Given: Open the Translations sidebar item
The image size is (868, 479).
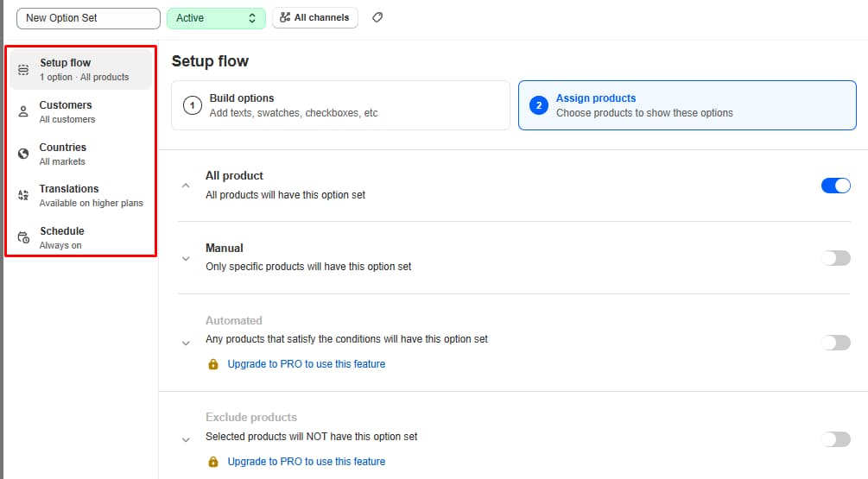Looking at the screenshot, I should pyautogui.click(x=81, y=195).
